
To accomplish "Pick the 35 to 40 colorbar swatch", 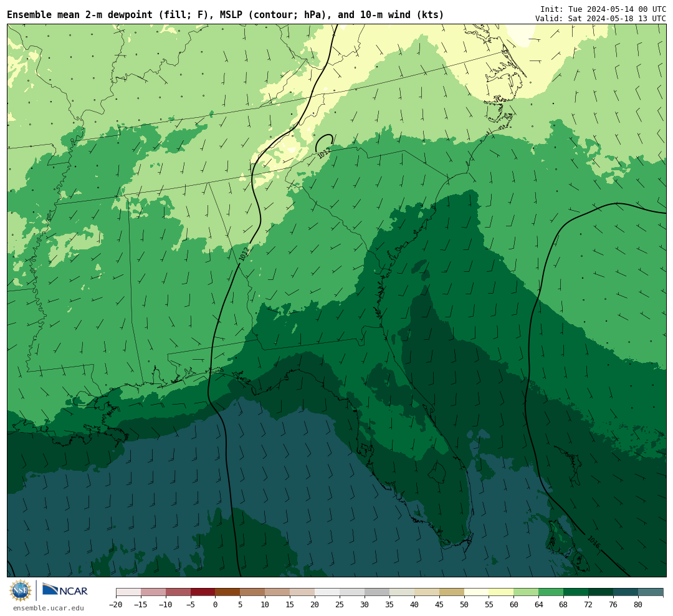I will click(402, 592).
